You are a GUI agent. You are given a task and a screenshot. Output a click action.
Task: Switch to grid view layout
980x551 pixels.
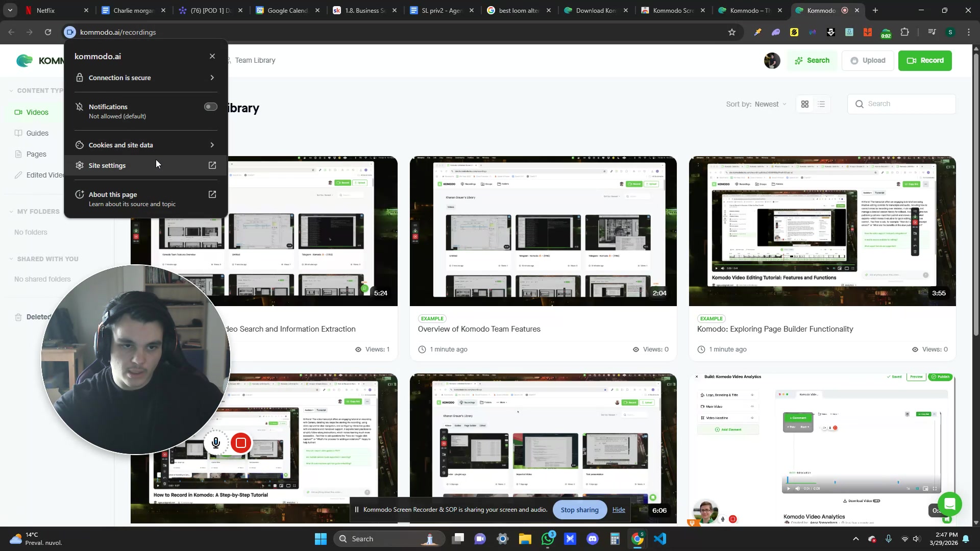tap(805, 104)
